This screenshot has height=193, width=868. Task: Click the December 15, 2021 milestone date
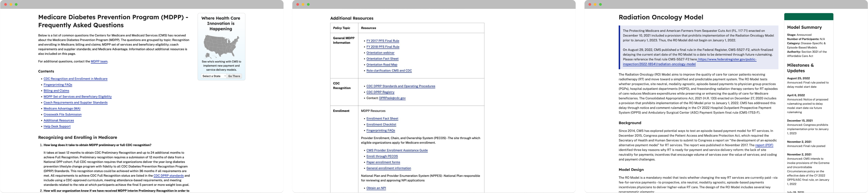click(800, 121)
